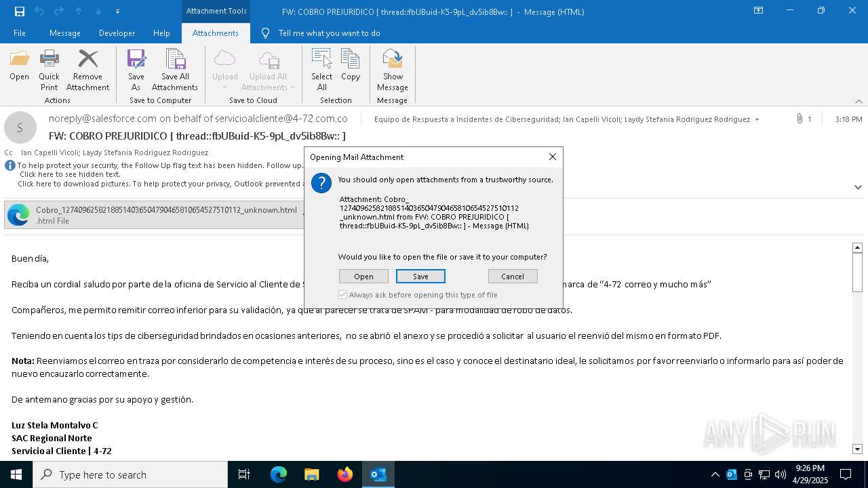Click Open in the attachment dialog

[x=363, y=276]
